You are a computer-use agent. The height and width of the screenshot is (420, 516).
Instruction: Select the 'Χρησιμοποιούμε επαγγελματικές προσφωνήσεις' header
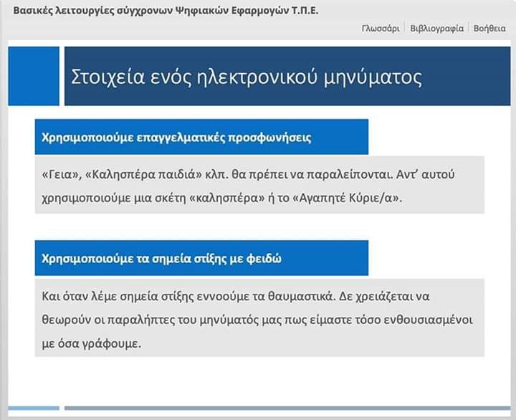[x=201, y=137]
